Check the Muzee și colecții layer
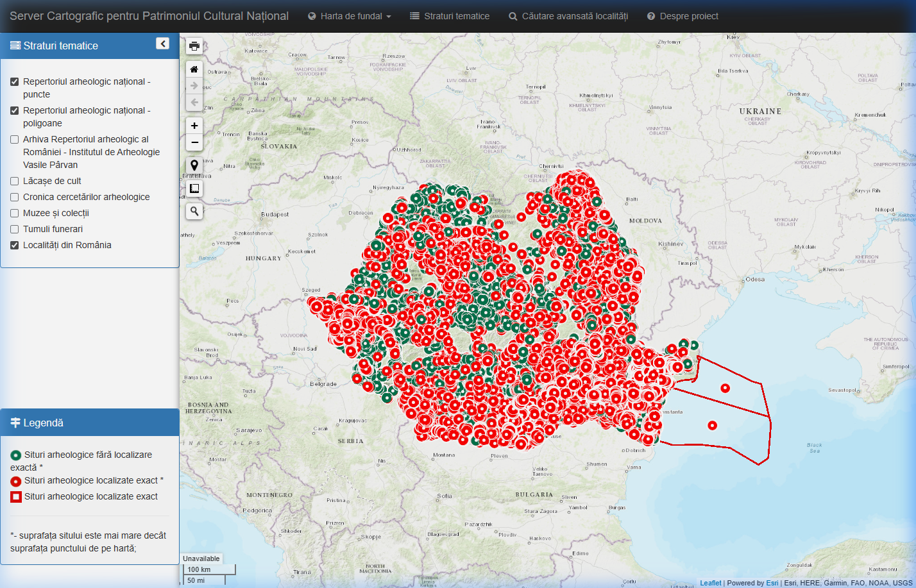The height and width of the screenshot is (588, 916). [13, 213]
